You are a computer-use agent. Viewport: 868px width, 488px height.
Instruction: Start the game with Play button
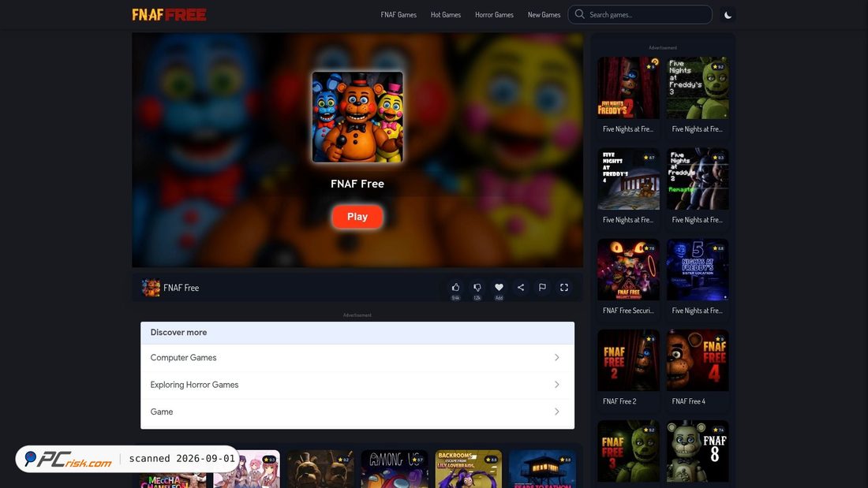point(357,217)
